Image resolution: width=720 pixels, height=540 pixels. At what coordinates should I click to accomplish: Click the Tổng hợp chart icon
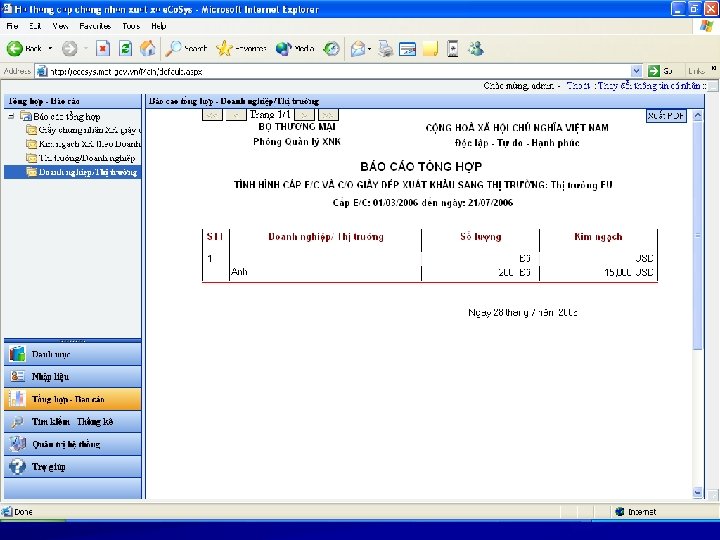tap(17, 399)
